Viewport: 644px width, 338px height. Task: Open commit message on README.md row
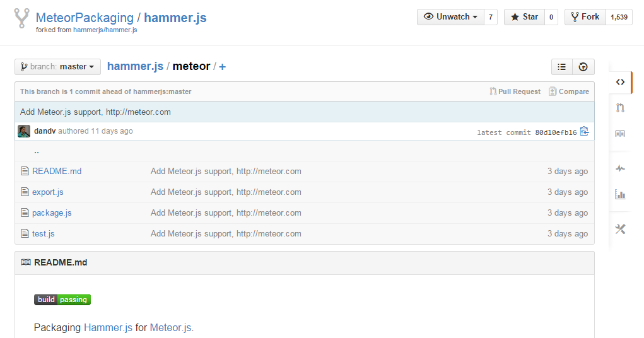point(226,172)
